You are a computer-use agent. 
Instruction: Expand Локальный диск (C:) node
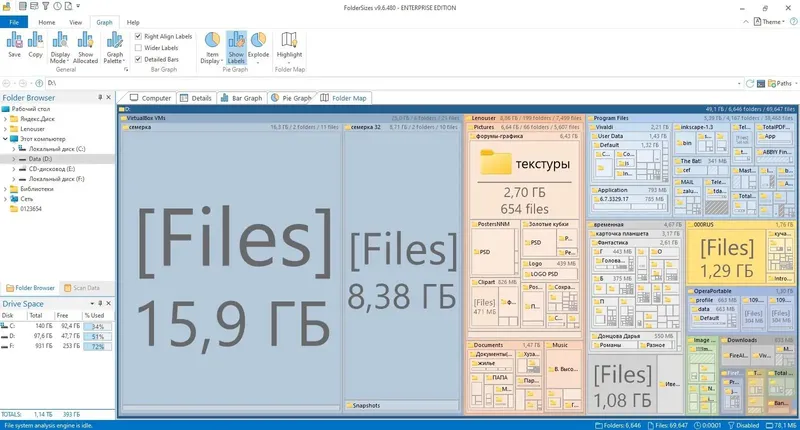(x=14, y=149)
